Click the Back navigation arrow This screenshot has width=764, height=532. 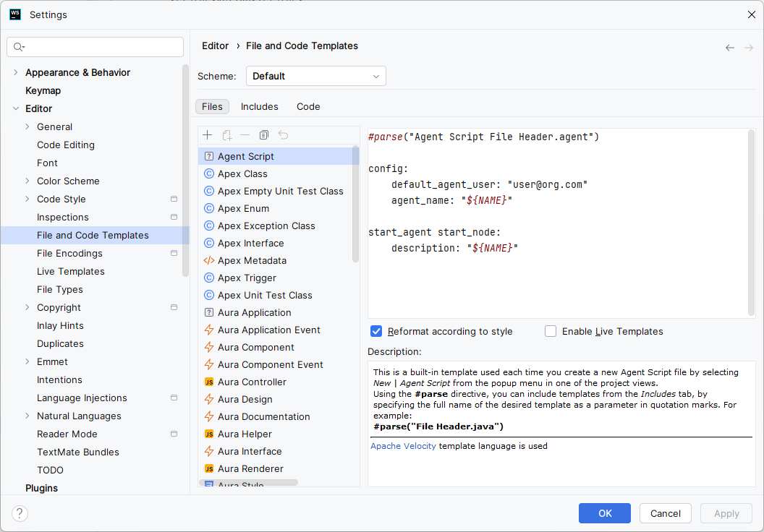click(729, 47)
